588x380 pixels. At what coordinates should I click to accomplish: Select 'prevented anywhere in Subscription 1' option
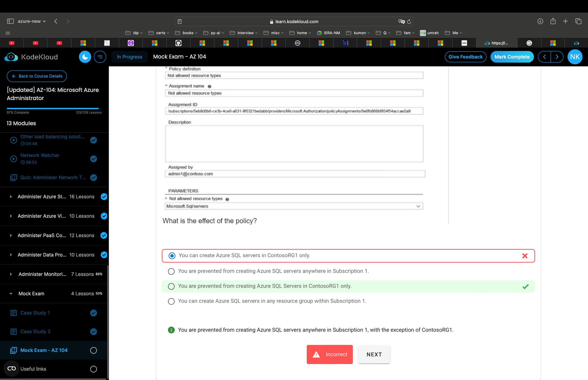point(171,271)
